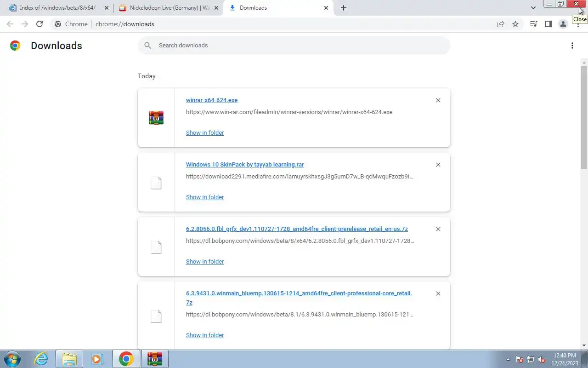Click the win-rar.com source URL text
The height and width of the screenshot is (368, 588).
point(289,112)
